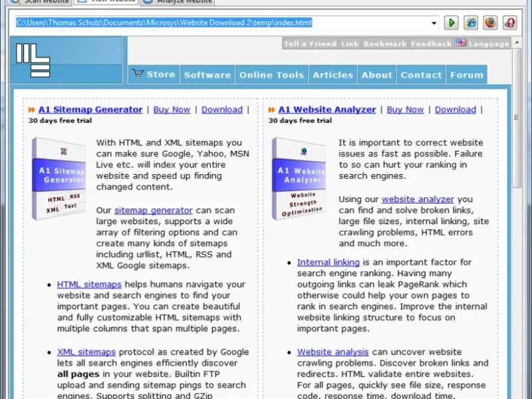
Task: Follow the website analyzer inline link
Action: pyautogui.click(x=418, y=199)
